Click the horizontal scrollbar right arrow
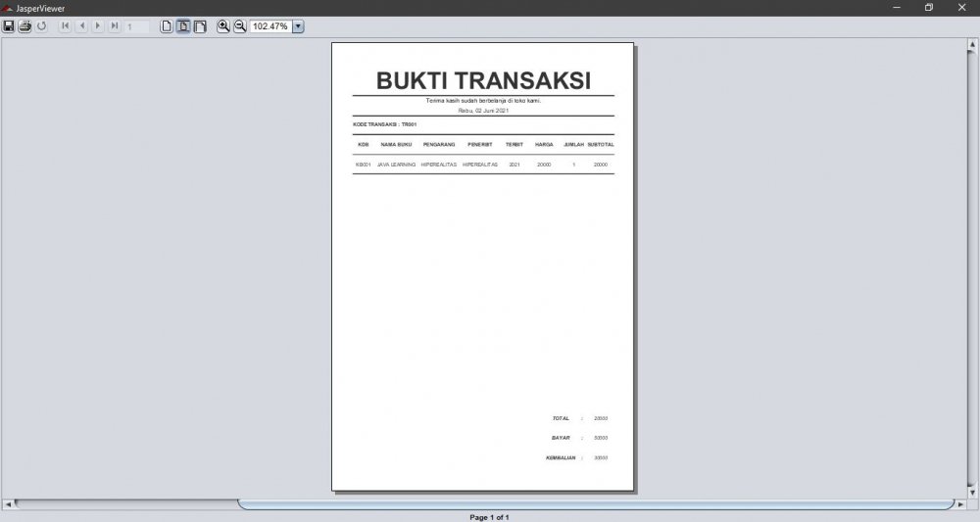This screenshot has width=980, height=522. [x=961, y=504]
